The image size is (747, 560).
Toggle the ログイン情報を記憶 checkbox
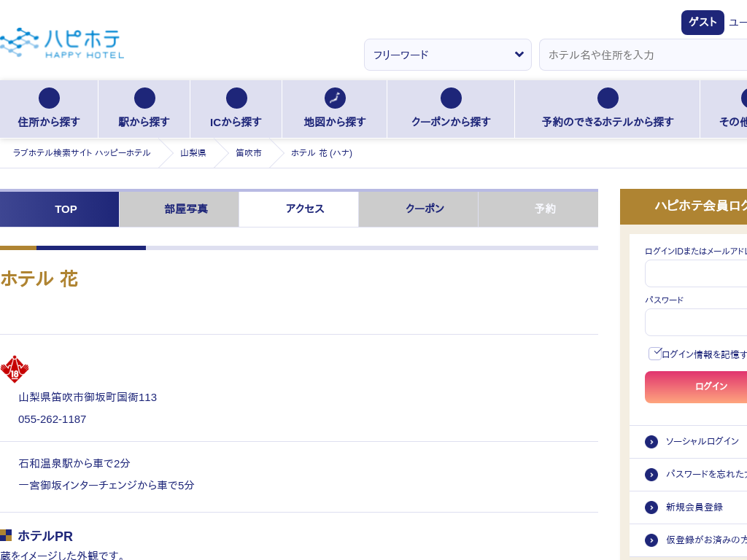click(654, 354)
